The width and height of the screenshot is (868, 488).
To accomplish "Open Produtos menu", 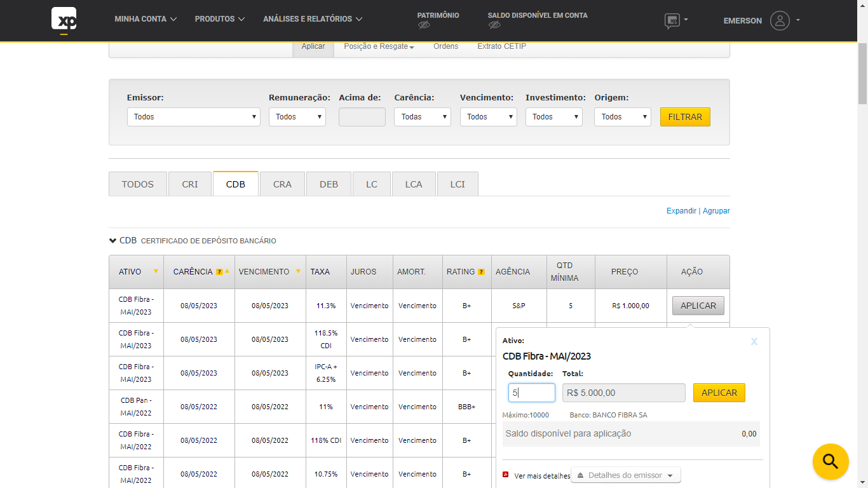I will point(220,19).
